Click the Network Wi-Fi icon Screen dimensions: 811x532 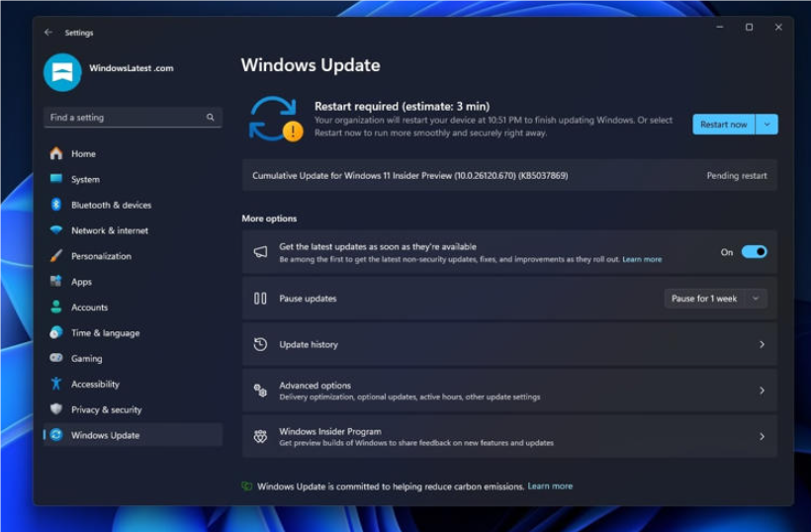[x=55, y=230]
